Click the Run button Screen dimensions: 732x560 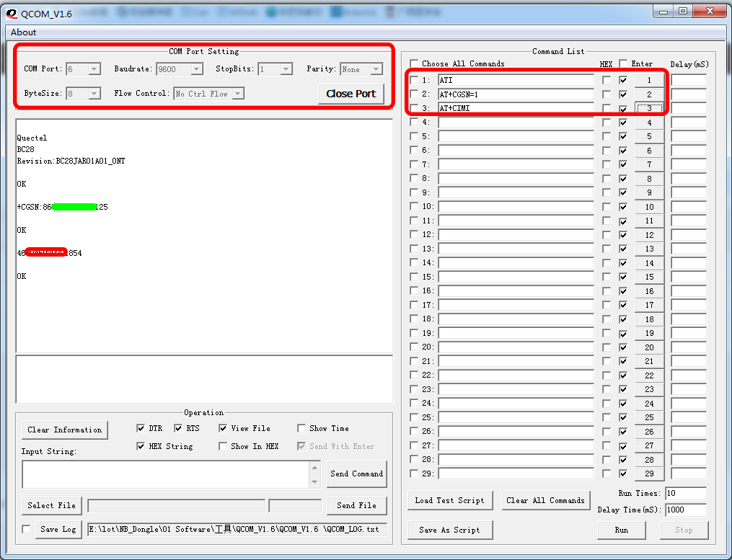pos(622,530)
